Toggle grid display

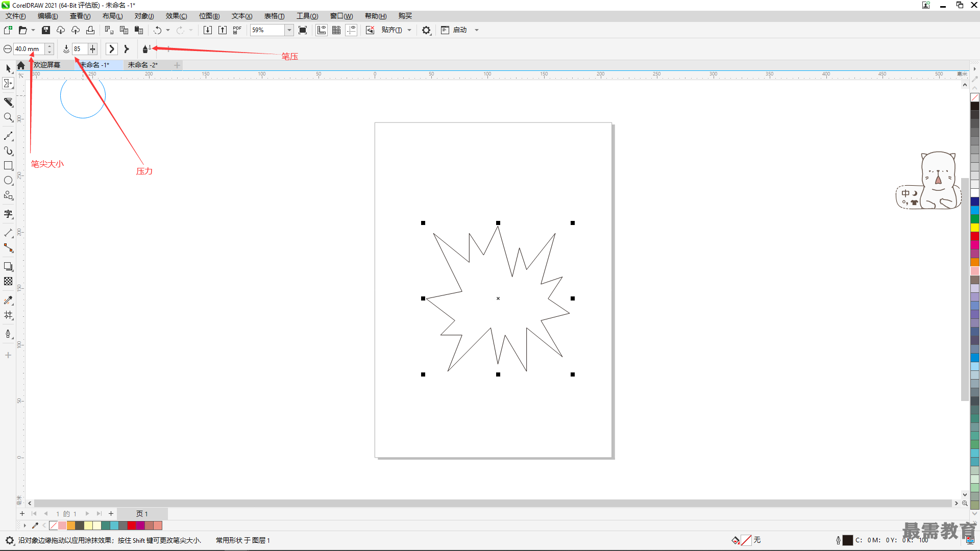point(336,30)
